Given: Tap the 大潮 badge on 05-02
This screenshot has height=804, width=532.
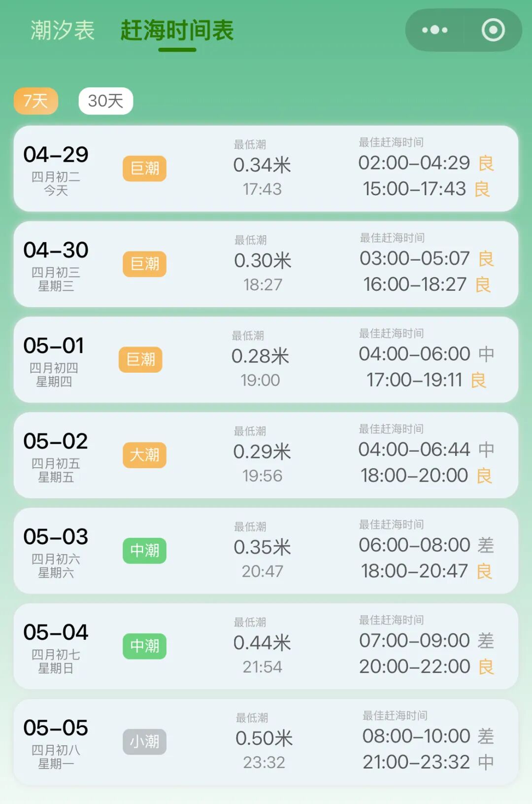Looking at the screenshot, I should tap(145, 455).
